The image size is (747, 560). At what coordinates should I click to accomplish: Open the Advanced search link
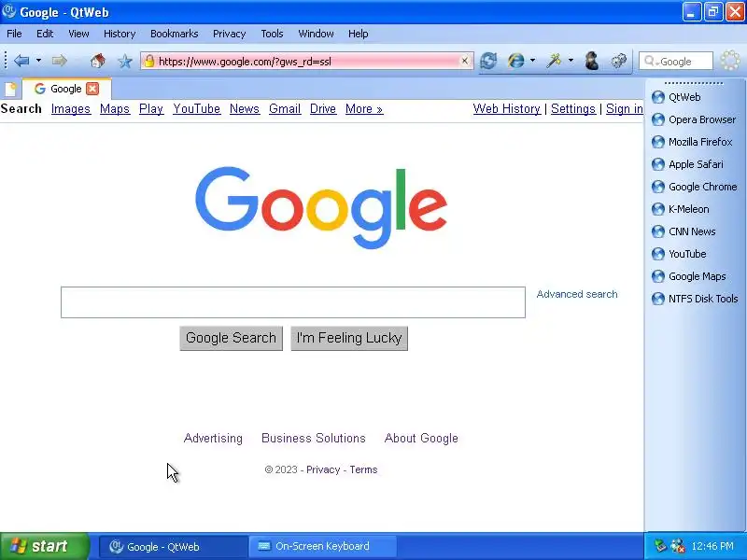pos(577,294)
